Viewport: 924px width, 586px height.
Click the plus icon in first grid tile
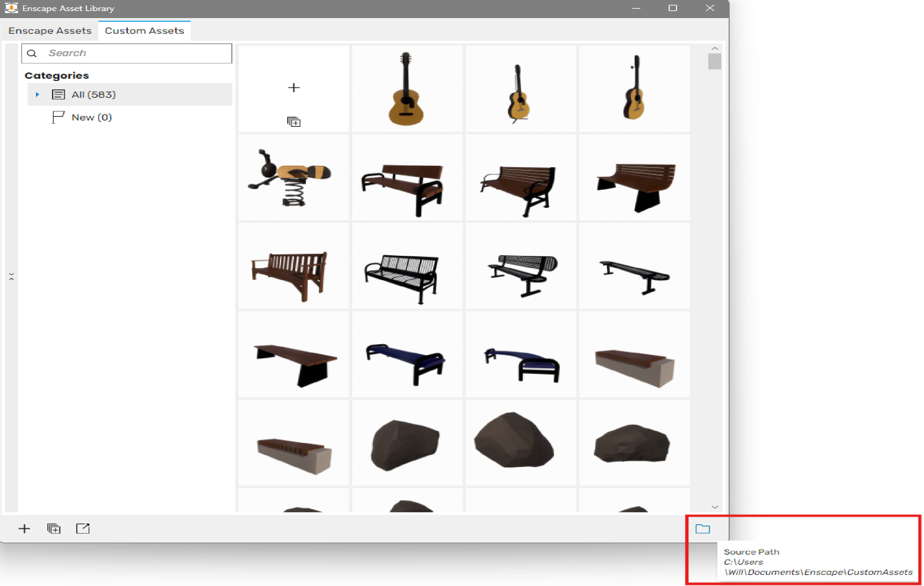293,88
